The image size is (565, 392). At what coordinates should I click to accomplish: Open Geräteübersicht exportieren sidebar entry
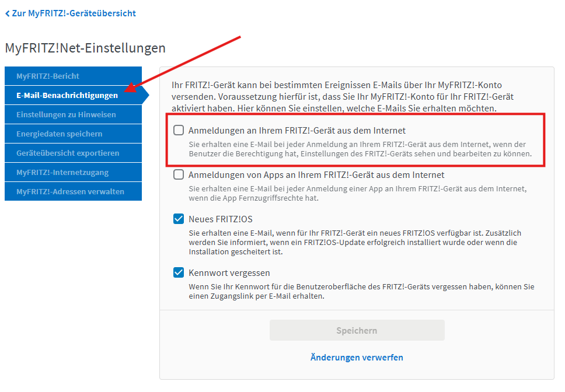[x=68, y=153]
